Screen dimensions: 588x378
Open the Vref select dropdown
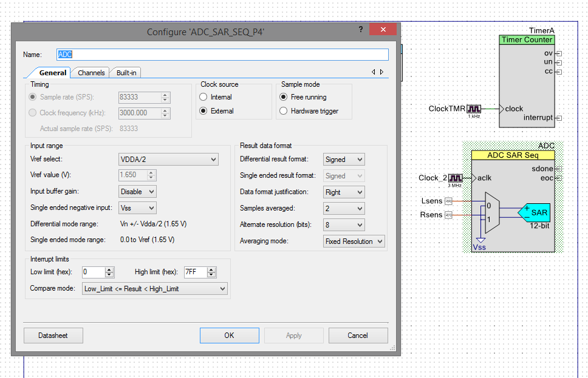pyautogui.click(x=168, y=159)
